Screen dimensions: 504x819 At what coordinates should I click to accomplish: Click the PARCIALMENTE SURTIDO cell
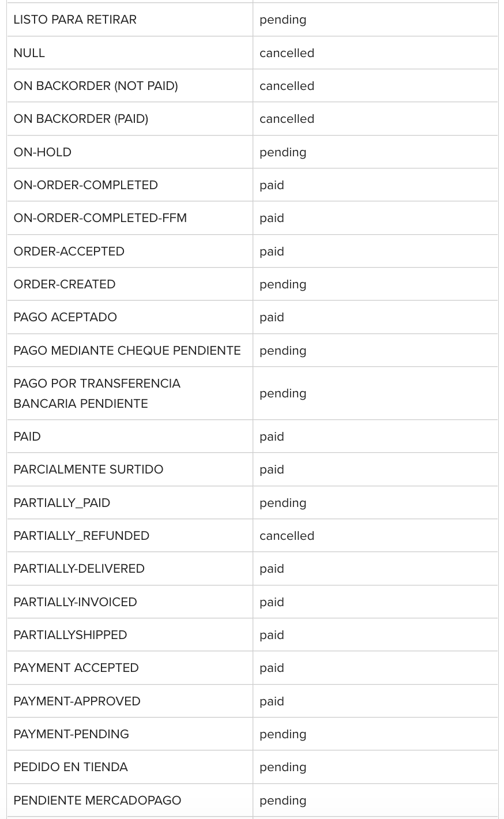click(x=130, y=469)
